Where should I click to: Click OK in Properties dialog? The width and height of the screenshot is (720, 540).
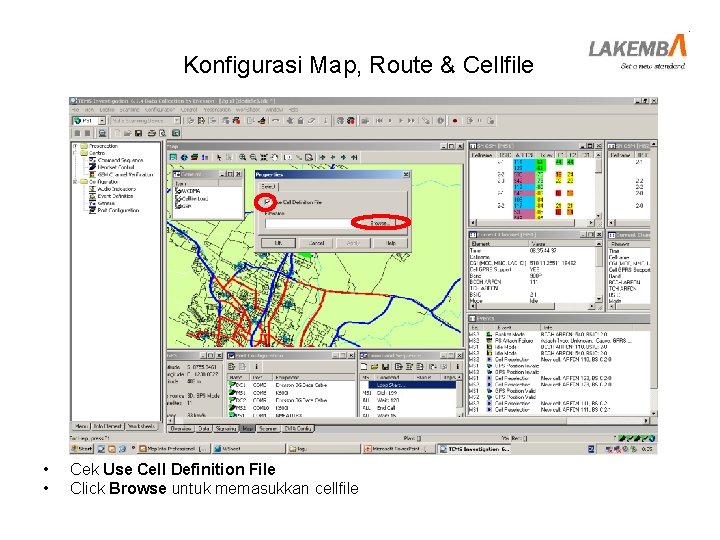[x=278, y=243]
